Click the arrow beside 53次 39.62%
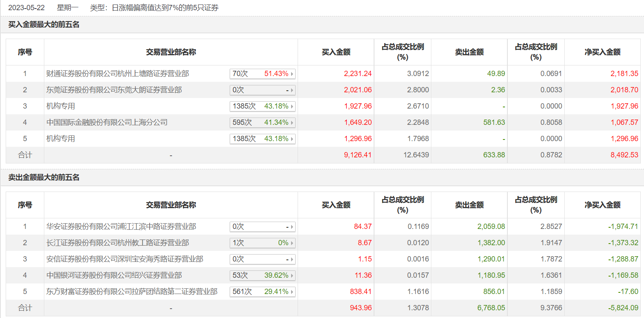This screenshot has width=644, height=318. point(292,276)
